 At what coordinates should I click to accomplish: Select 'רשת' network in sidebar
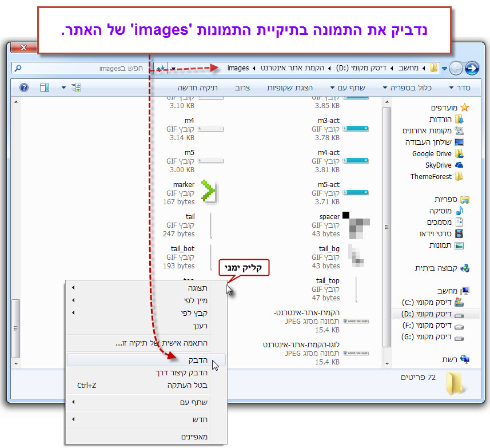coord(455,359)
